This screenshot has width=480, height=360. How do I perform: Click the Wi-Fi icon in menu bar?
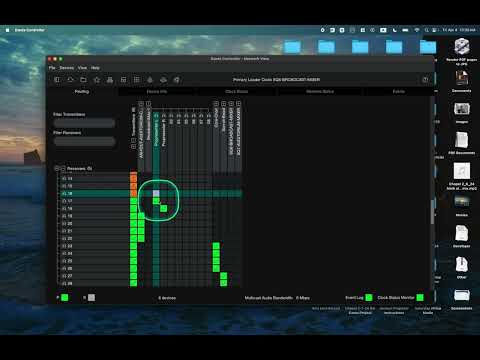tap(417, 30)
